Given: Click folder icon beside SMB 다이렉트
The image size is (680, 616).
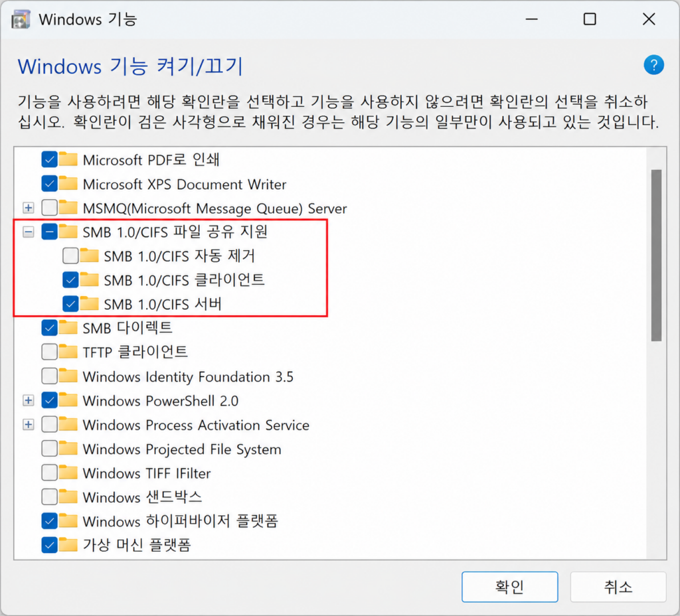Looking at the screenshot, I should pos(68,327).
